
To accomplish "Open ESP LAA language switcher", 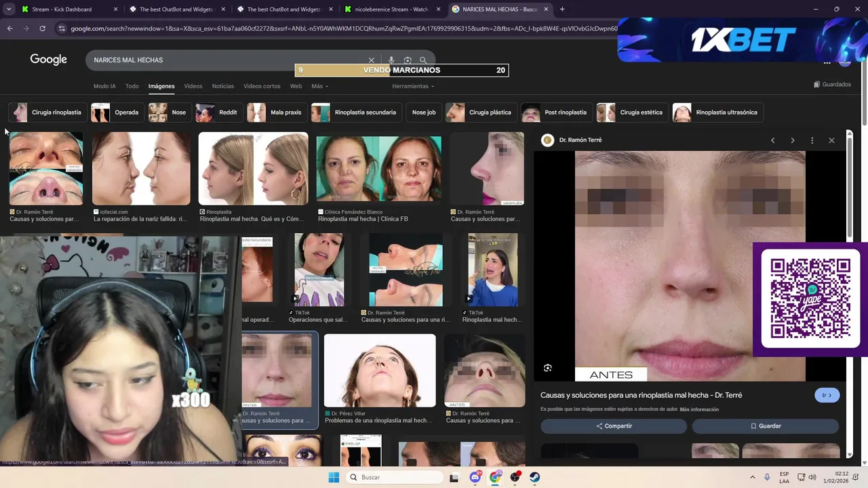I will click(785, 477).
